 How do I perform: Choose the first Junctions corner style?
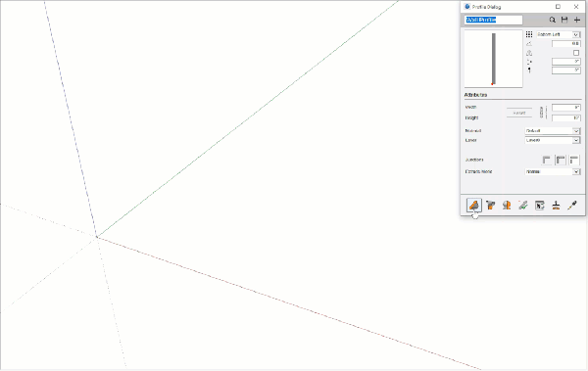click(x=547, y=160)
